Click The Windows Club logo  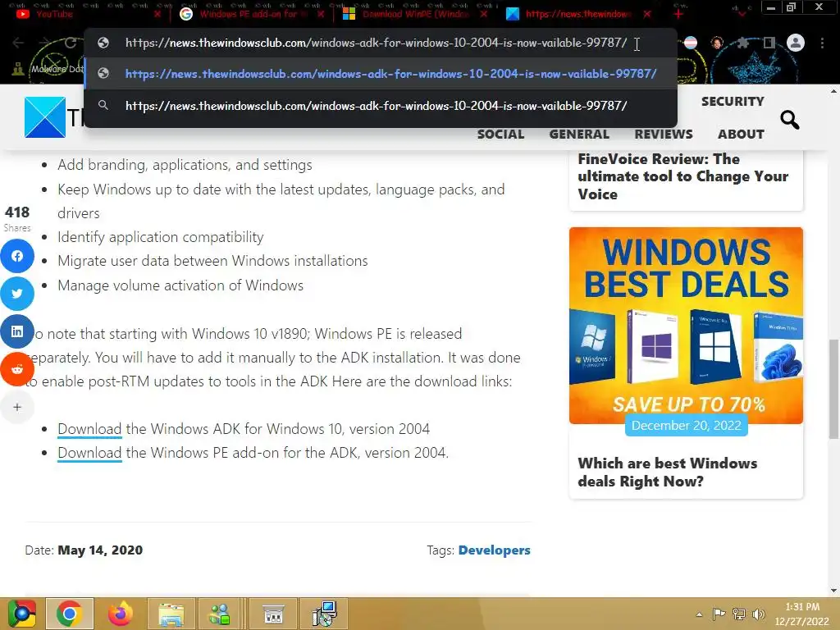[x=45, y=117]
